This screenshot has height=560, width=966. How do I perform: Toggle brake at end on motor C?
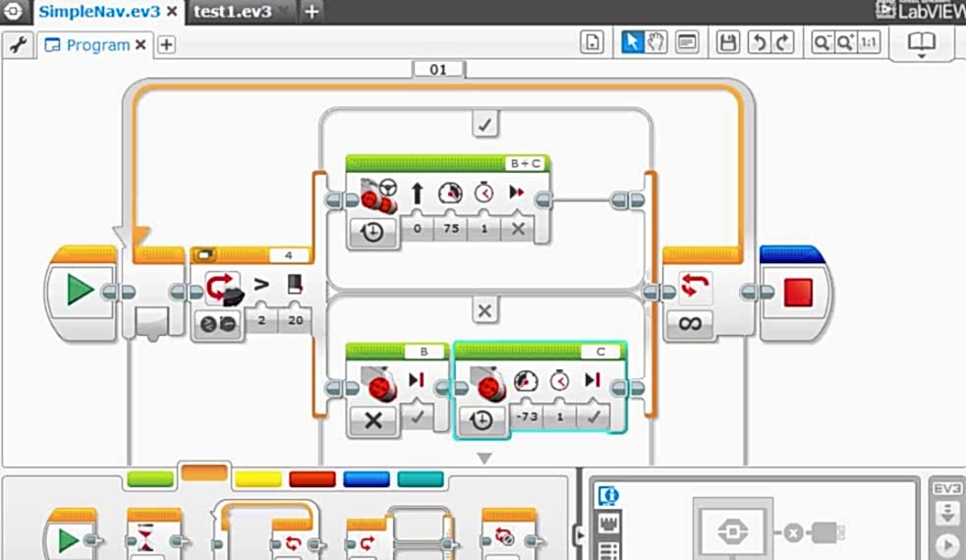tap(592, 416)
